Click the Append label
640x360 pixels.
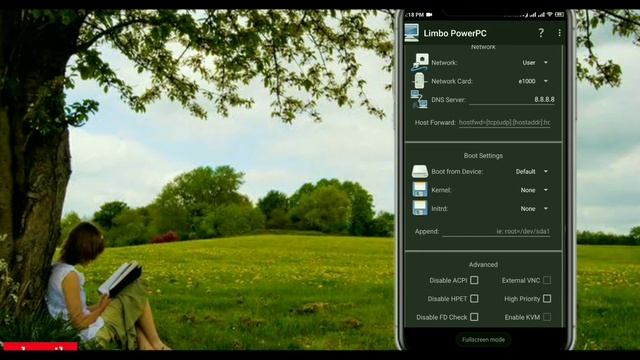[x=427, y=231]
